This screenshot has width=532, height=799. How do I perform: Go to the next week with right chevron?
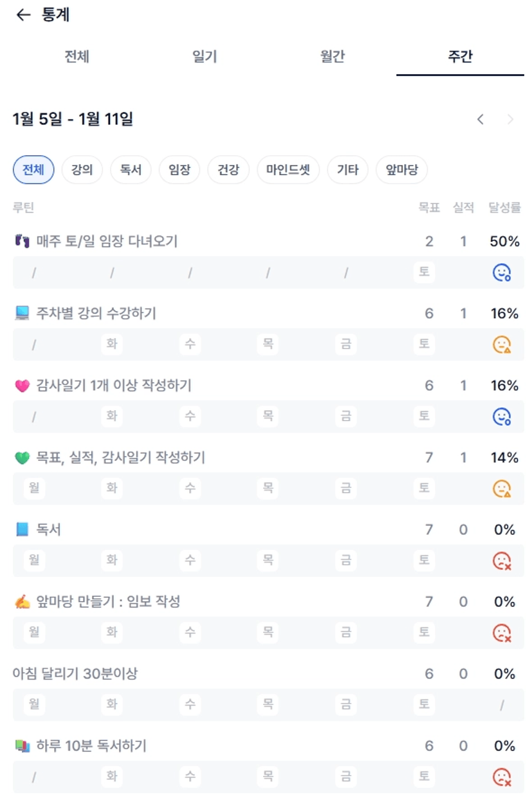tap(511, 119)
